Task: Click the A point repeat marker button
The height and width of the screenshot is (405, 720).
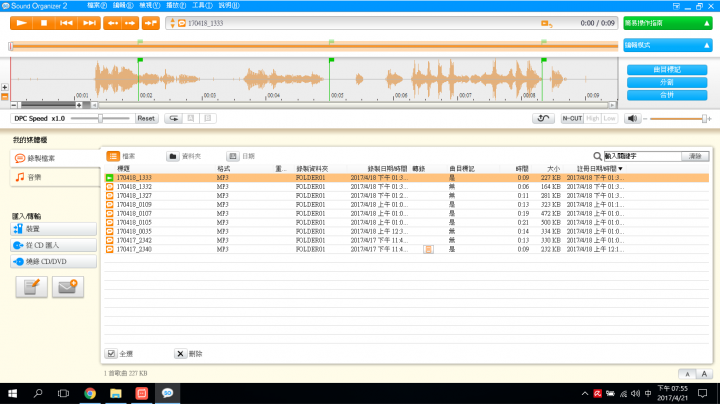Action: point(191,118)
